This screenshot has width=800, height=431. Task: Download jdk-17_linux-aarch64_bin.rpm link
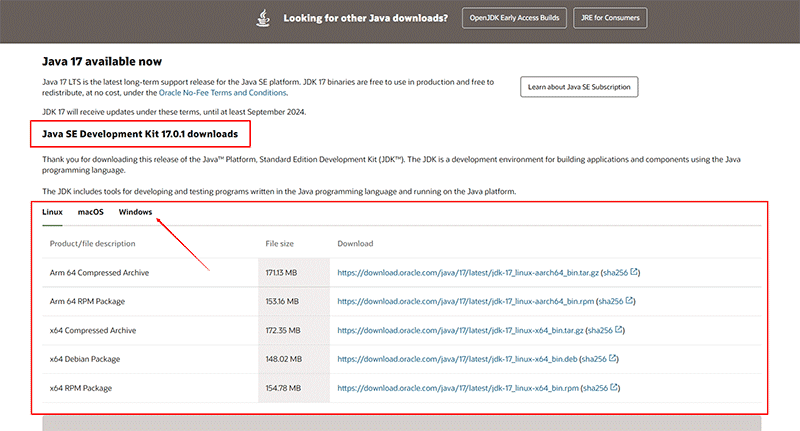point(465,301)
